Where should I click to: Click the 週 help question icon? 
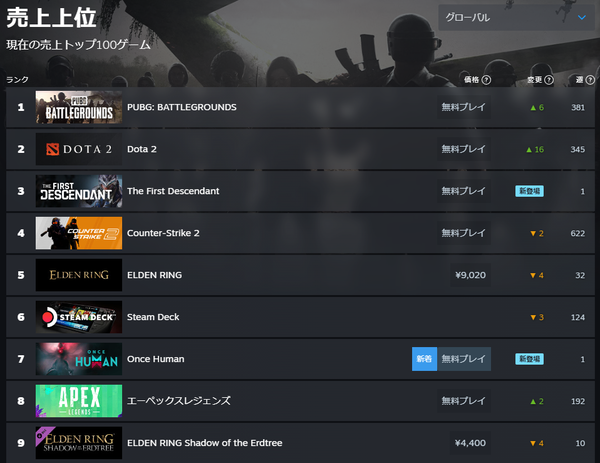tap(590, 80)
